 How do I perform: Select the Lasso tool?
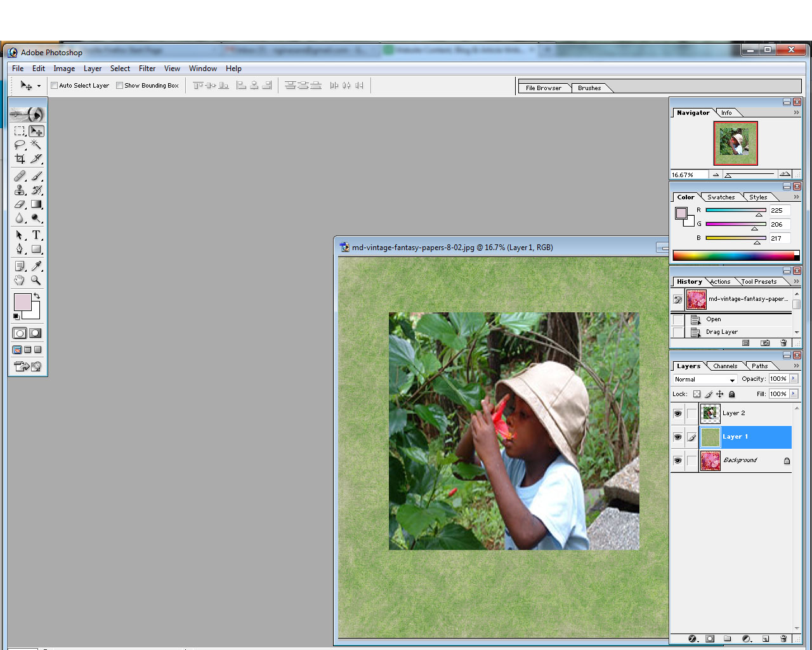click(20, 145)
